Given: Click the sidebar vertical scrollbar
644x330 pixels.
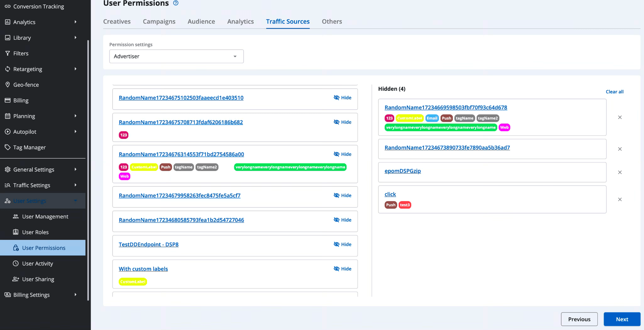Looking at the screenshot, I should (x=88, y=170).
